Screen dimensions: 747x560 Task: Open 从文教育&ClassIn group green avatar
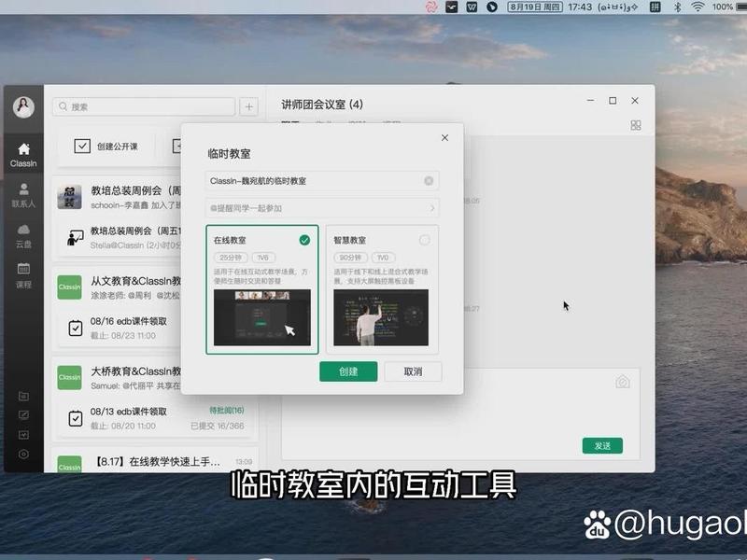click(x=69, y=287)
